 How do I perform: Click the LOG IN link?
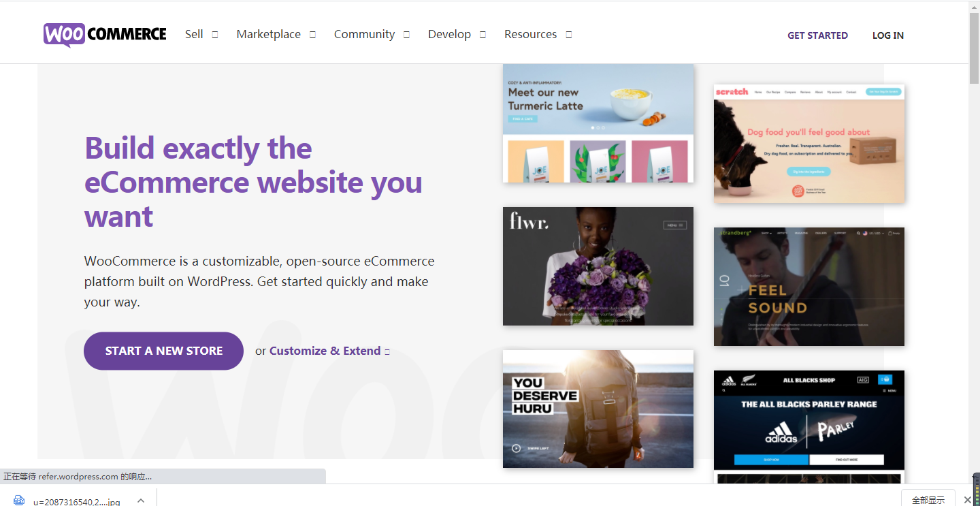pyautogui.click(x=888, y=35)
